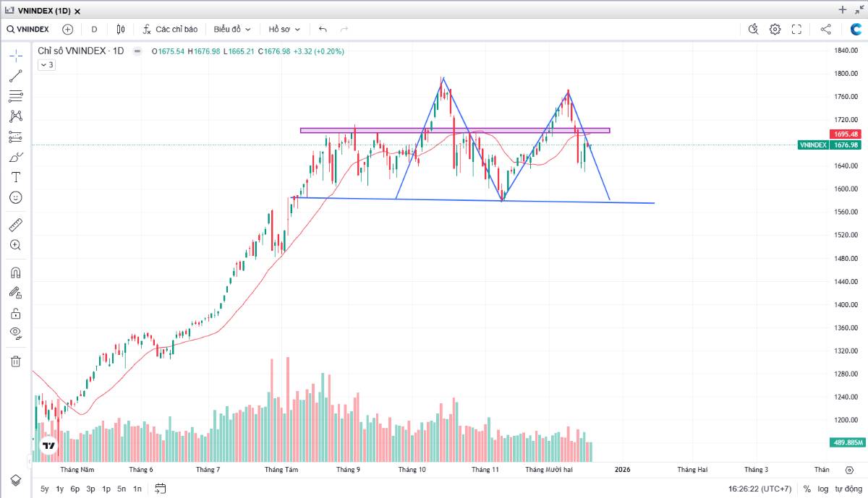Create an alert with the alarm clock icon
Viewport: 868px width, 498px height.
coord(753,29)
